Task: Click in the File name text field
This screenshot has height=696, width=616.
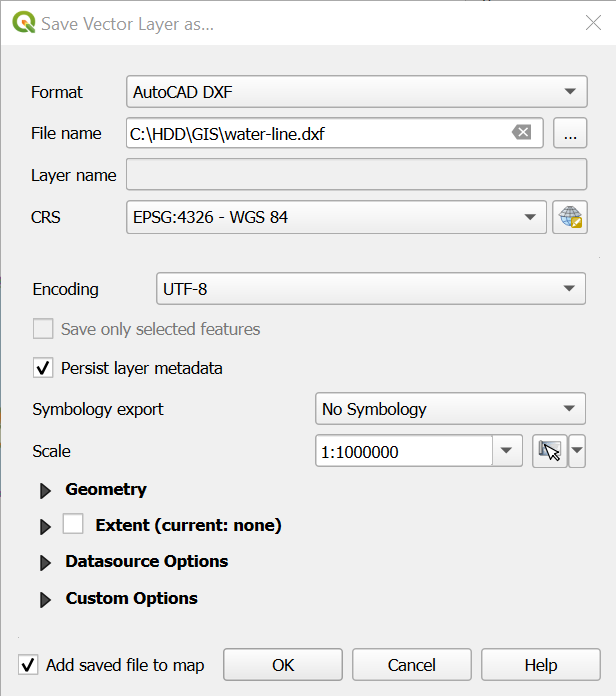Action: [x=315, y=133]
